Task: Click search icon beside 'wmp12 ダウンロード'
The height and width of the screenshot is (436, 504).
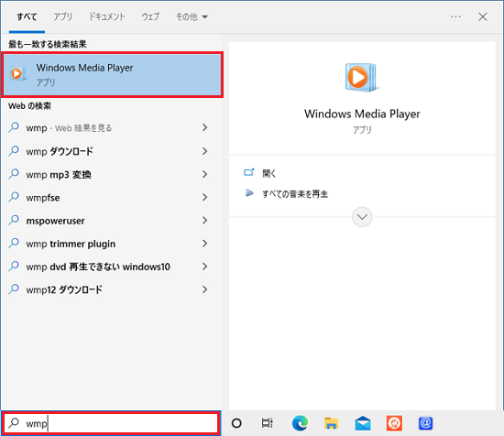Action: tap(14, 289)
